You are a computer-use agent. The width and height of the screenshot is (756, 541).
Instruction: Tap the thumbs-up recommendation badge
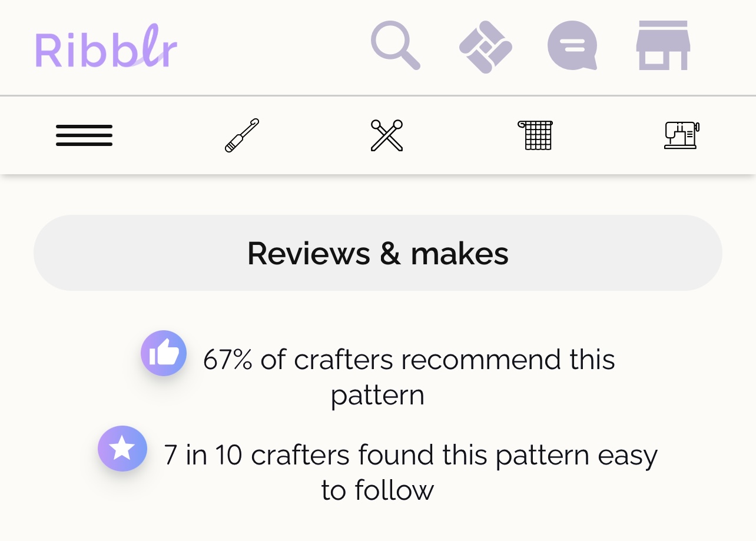click(x=164, y=353)
